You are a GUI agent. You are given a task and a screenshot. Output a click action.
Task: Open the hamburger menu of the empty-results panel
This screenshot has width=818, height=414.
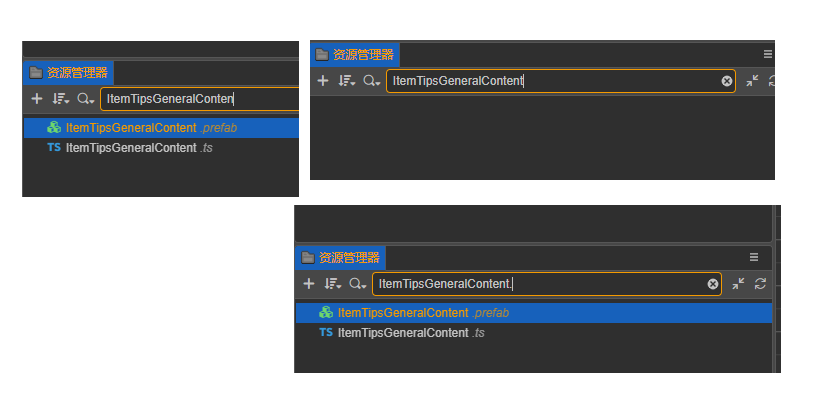click(768, 54)
